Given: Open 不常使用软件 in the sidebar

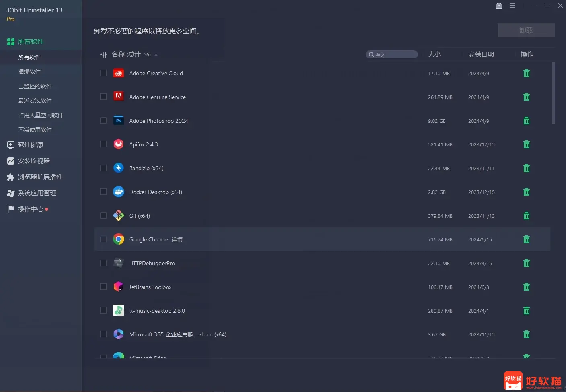Looking at the screenshot, I should [35, 130].
